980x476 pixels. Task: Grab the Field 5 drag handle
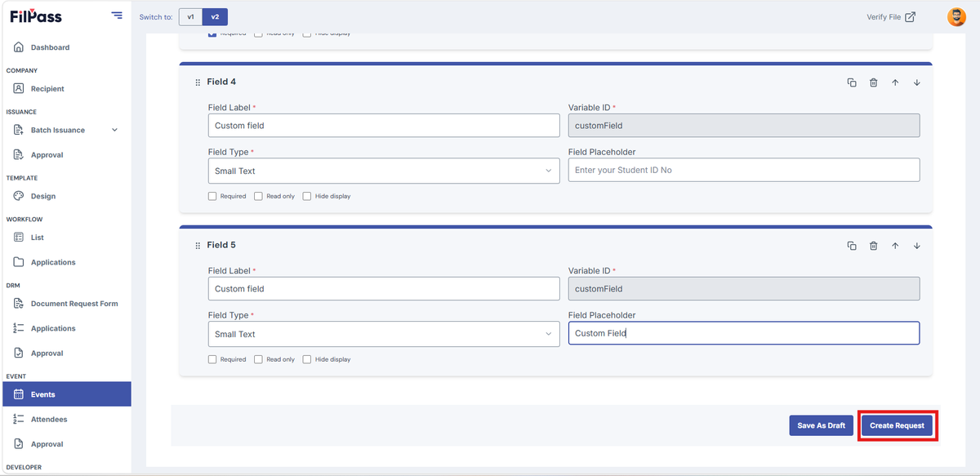[x=198, y=246]
